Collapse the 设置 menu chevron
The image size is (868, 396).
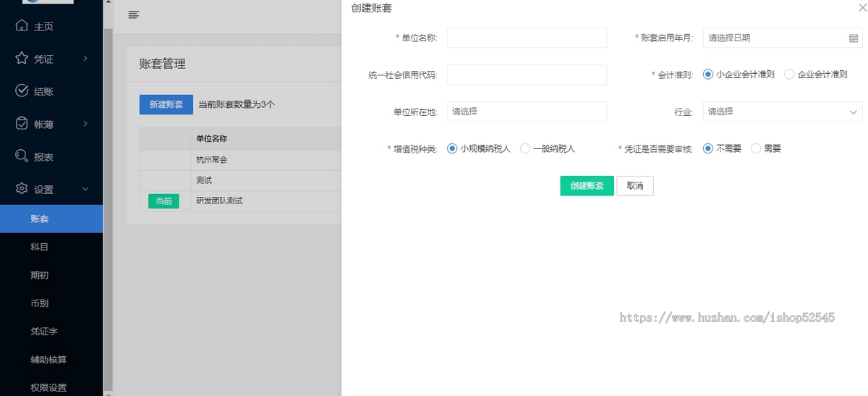(x=85, y=189)
